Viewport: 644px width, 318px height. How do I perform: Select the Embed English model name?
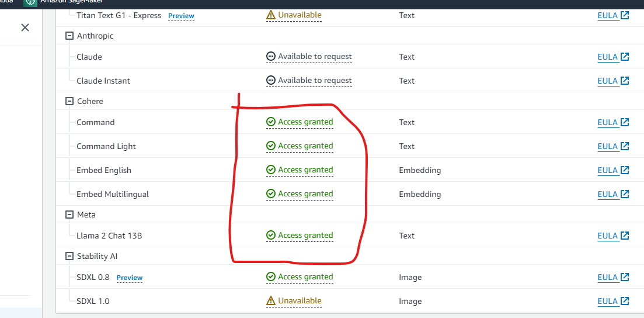pyautogui.click(x=104, y=170)
